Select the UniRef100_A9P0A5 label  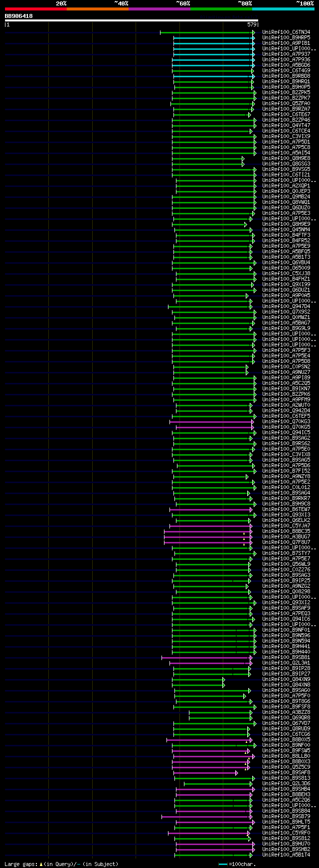coord(286,296)
